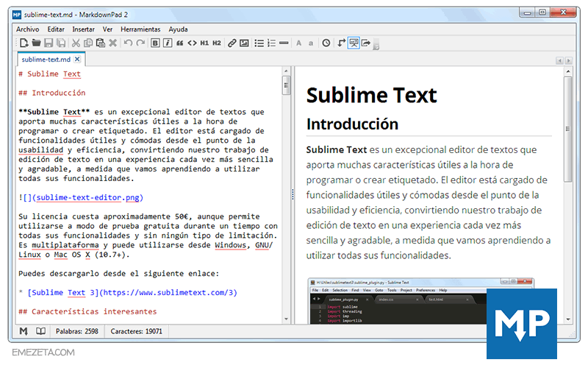This screenshot has width=588, height=368.
Task: Insert a code block with the <> icon
Action: pyautogui.click(x=192, y=43)
